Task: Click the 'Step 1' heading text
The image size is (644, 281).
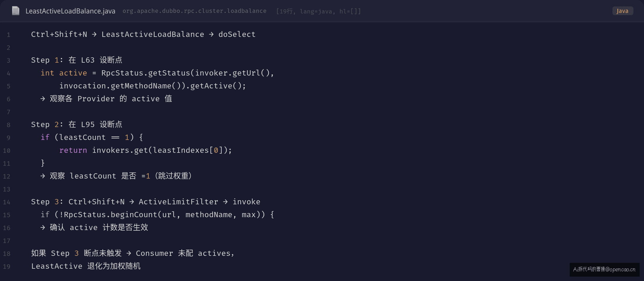Action: (x=45, y=60)
